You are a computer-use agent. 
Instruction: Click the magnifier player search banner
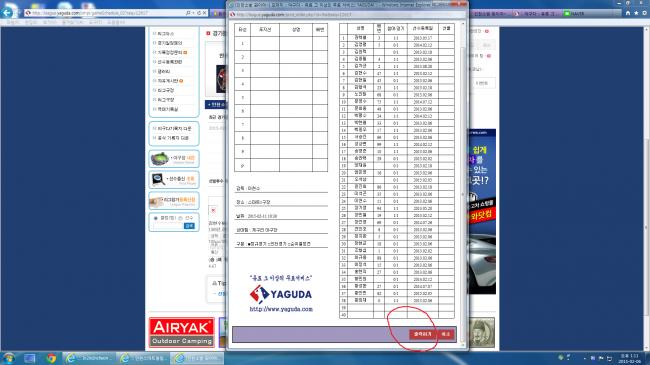coord(174,180)
